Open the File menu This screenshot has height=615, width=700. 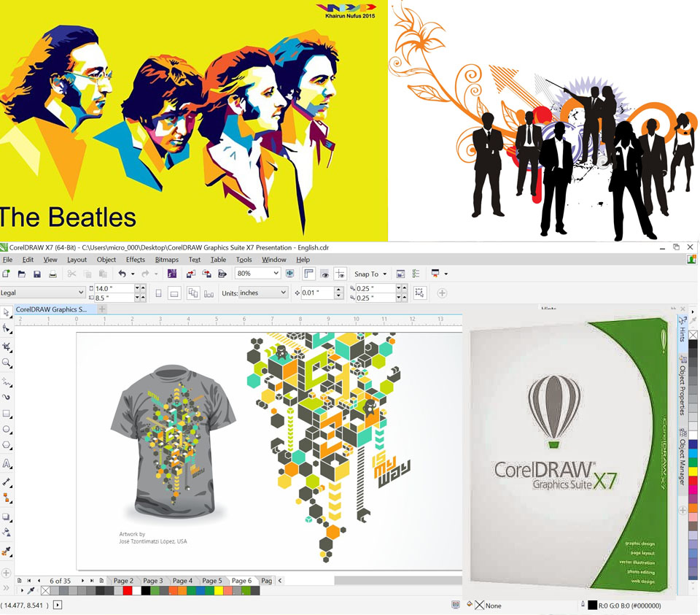pos(7,260)
